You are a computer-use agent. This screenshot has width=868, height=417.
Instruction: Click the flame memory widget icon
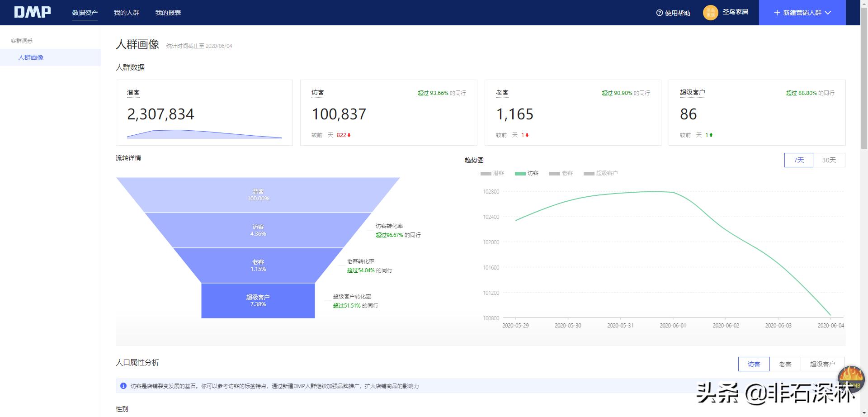coord(851,378)
